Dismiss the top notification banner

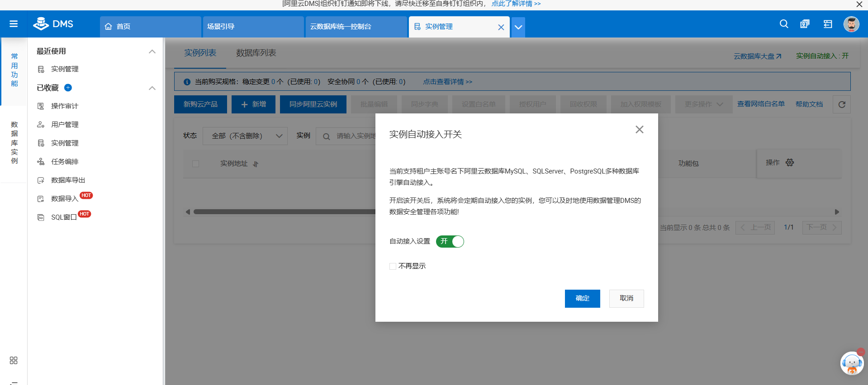(x=859, y=4)
